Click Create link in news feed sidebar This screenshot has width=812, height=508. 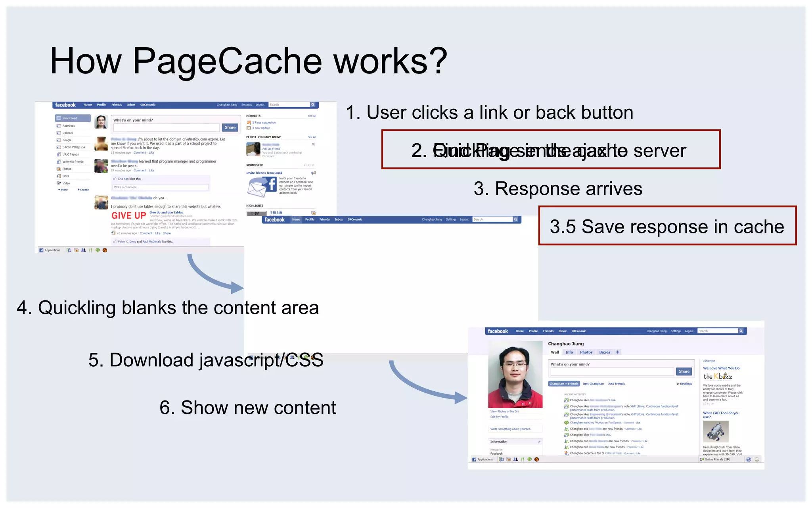coord(83,190)
